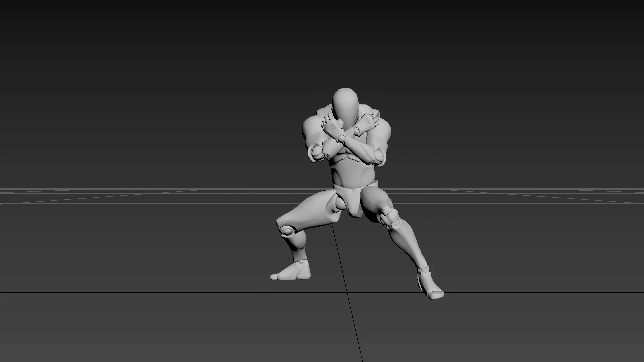
Task: Select the mannequin's abdomen
Action: (x=352, y=173)
